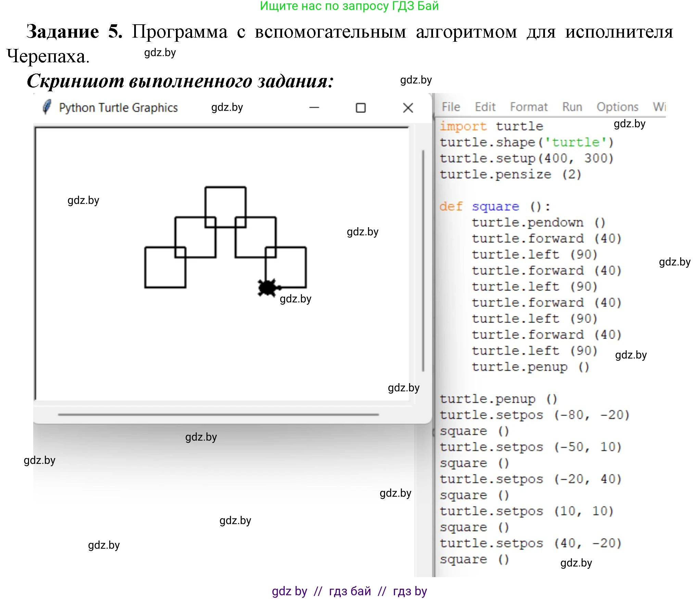Click the 'import turtle' code line
The height and width of the screenshot is (599, 700).
click(x=491, y=126)
